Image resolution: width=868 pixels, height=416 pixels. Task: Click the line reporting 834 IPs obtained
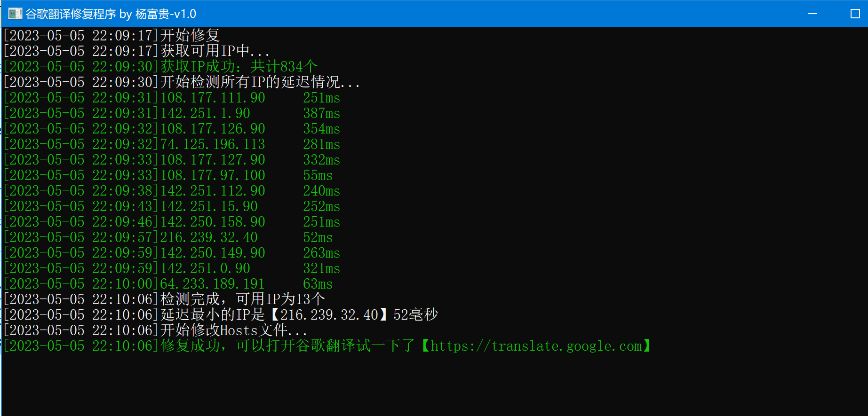(x=160, y=67)
